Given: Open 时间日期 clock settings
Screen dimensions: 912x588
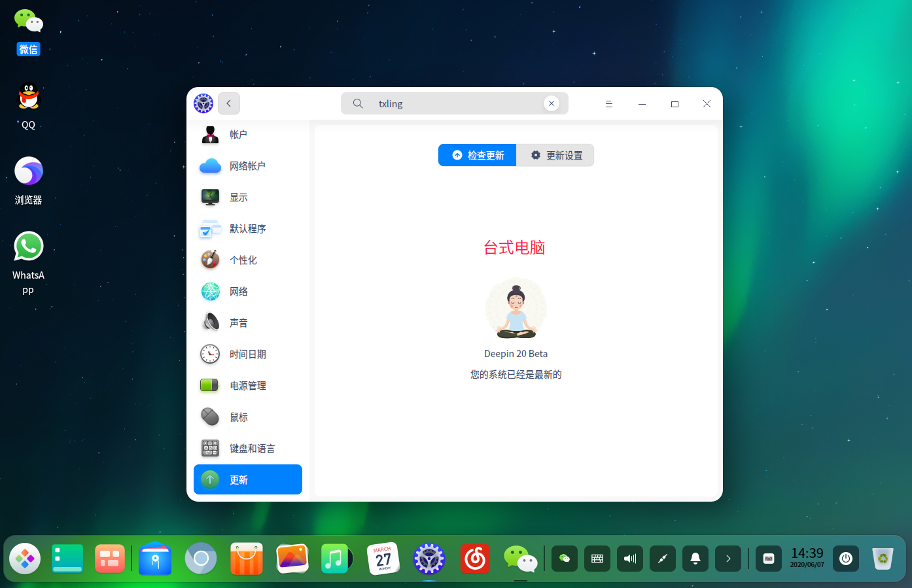Looking at the screenshot, I should 247,355.
